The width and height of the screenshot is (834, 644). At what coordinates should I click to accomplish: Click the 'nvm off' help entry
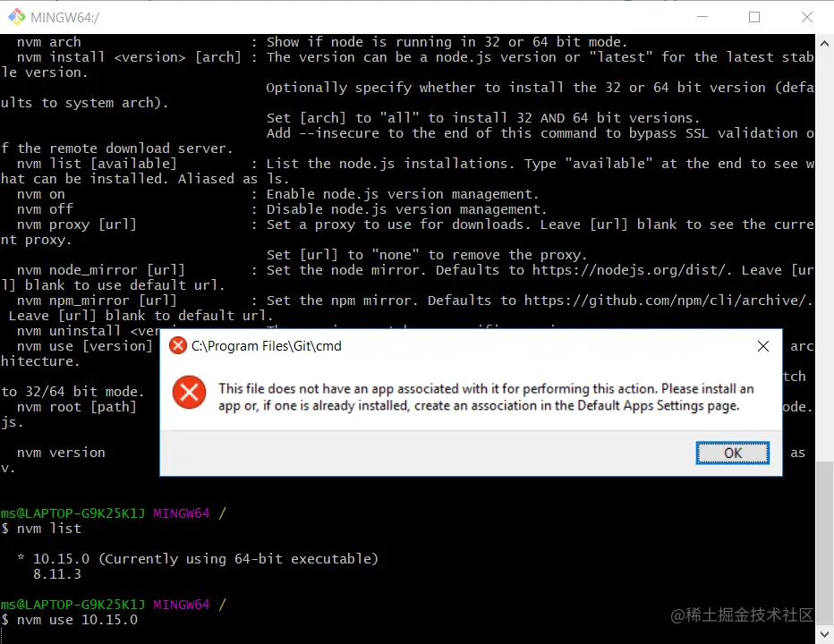(x=45, y=209)
